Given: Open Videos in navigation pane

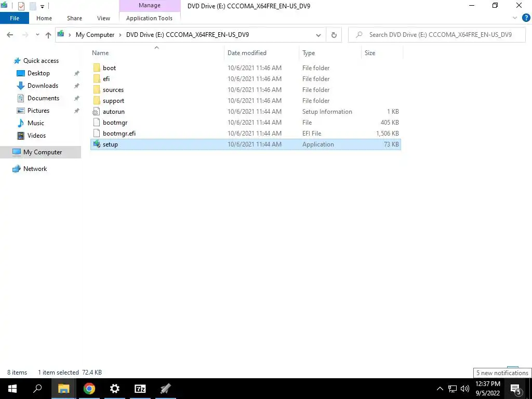Looking at the screenshot, I should 36,136.
